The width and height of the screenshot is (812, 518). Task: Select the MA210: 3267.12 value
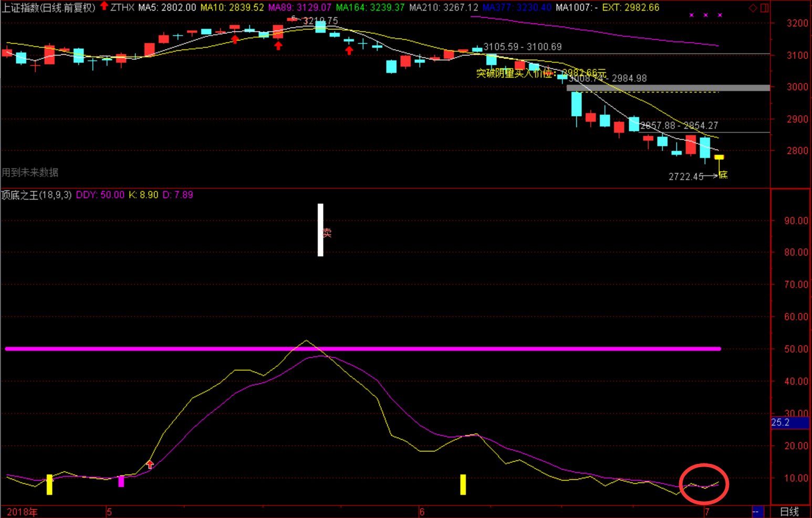click(x=444, y=7)
